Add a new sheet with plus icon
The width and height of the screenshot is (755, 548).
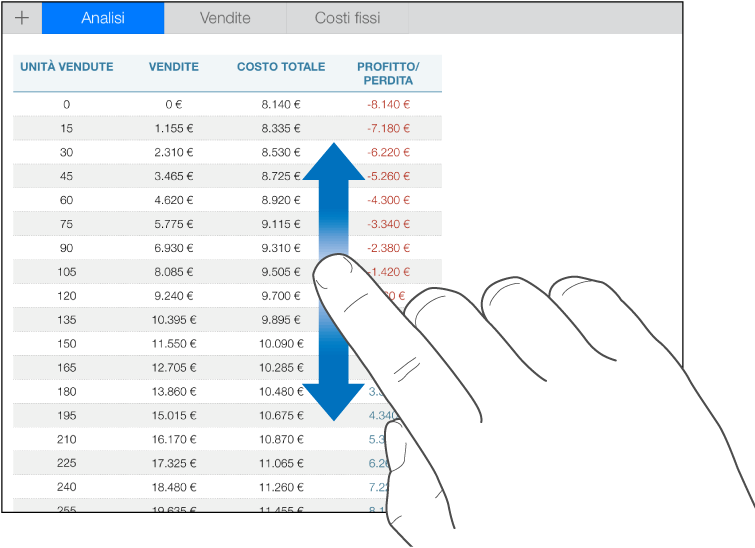22,18
